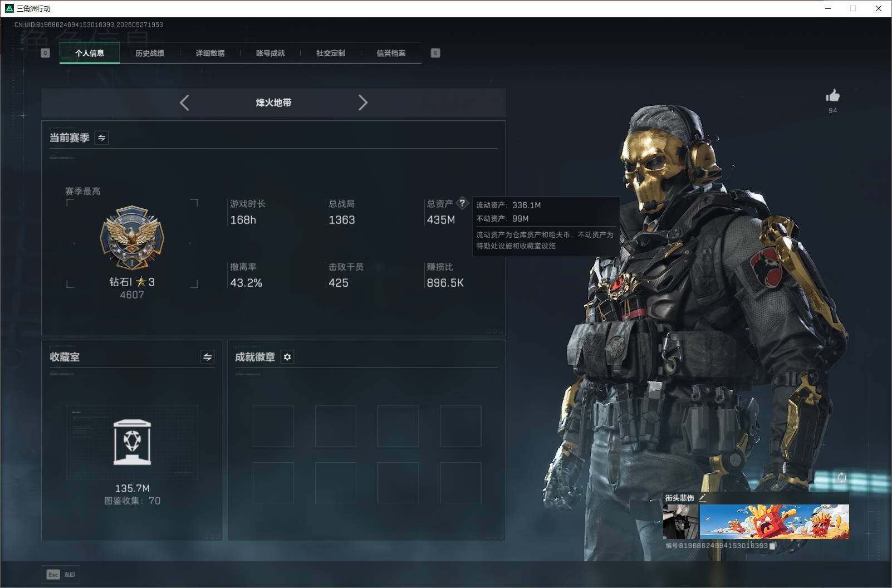This screenshot has width=892, height=588.
Task: Click the 94 likes count
Action: click(832, 110)
